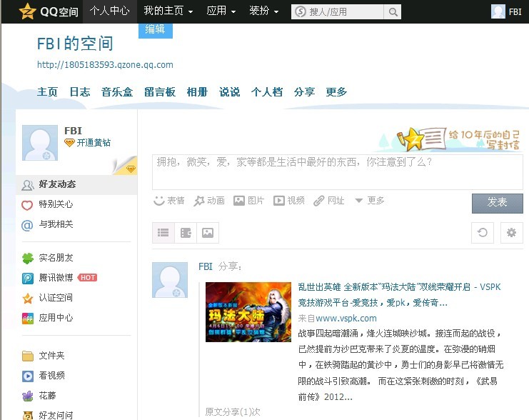Click the 好友问问 icon
This screenshot has width=529, height=420.
tap(28, 415)
